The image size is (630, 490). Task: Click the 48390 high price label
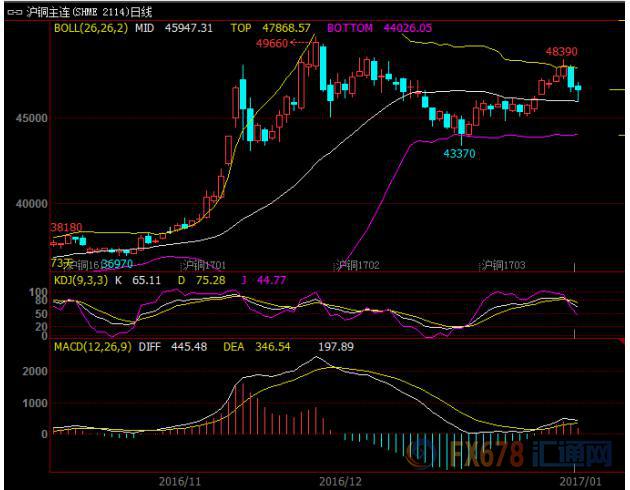click(x=560, y=50)
